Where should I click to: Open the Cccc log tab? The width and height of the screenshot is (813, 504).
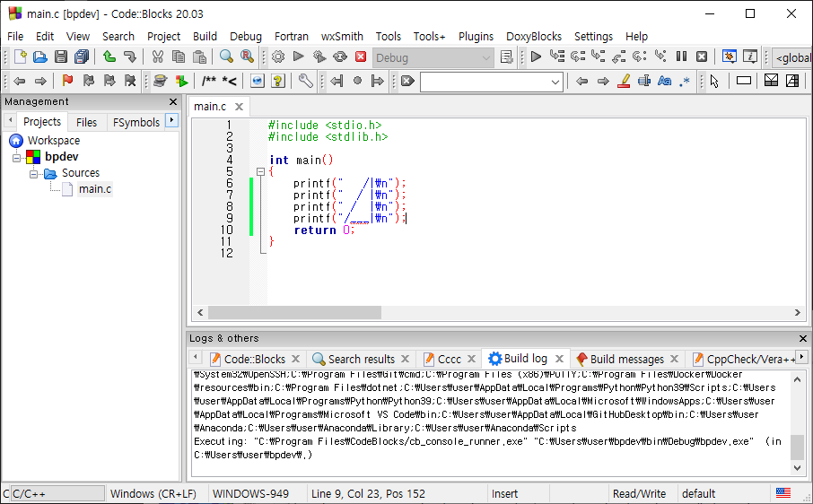coord(449,359)
